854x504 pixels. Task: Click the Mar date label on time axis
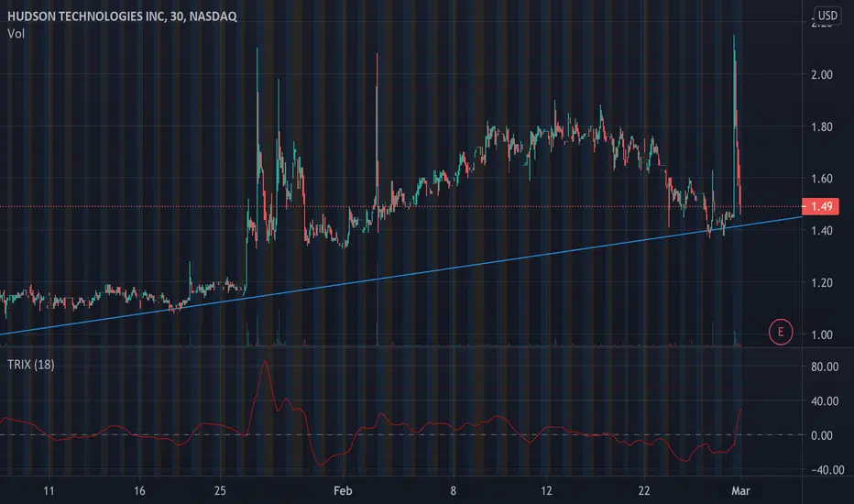tap(740, 491)
